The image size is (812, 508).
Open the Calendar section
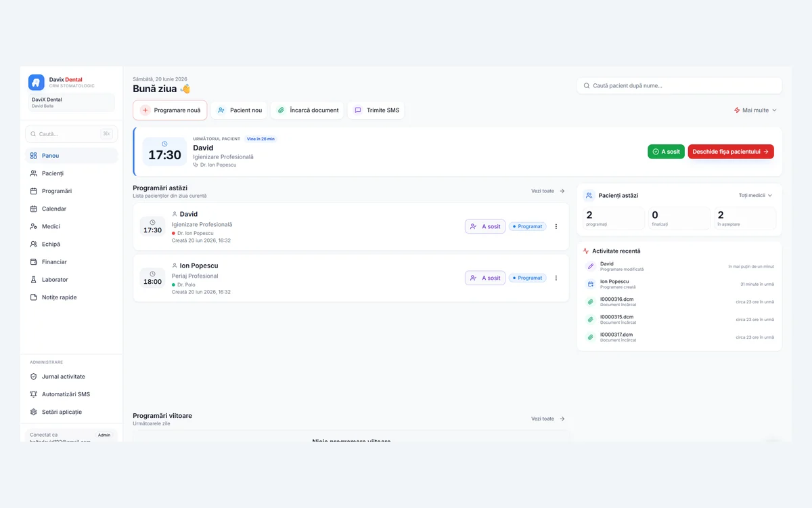pos(72,209)
